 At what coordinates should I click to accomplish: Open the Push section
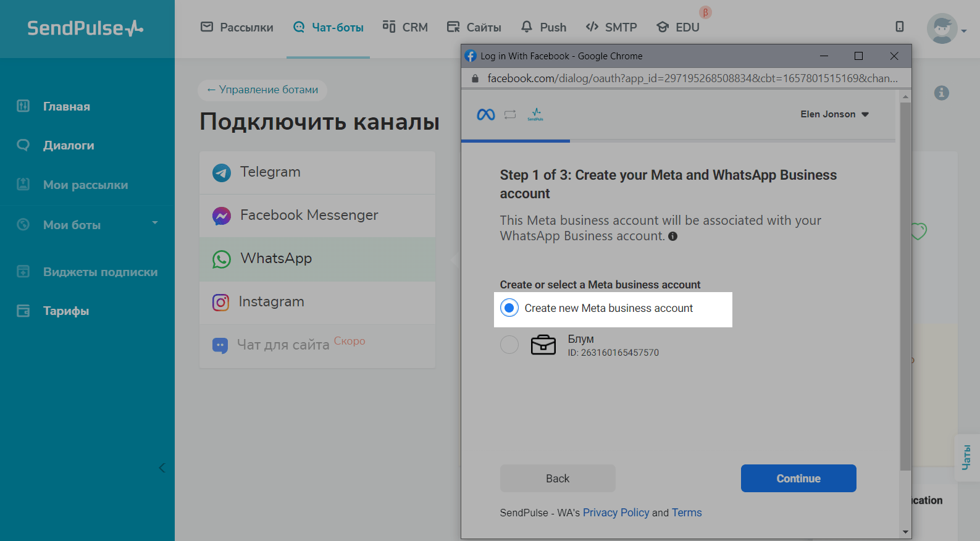[543, 27]
